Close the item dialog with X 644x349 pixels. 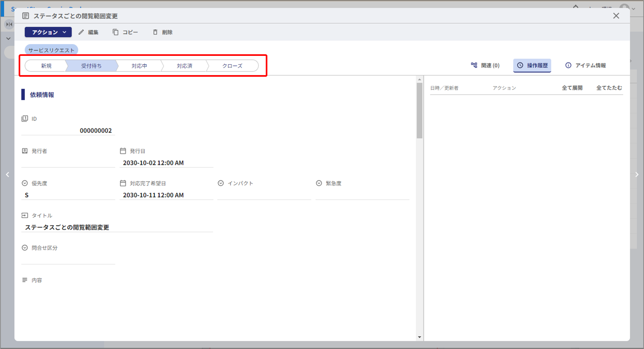616,16
